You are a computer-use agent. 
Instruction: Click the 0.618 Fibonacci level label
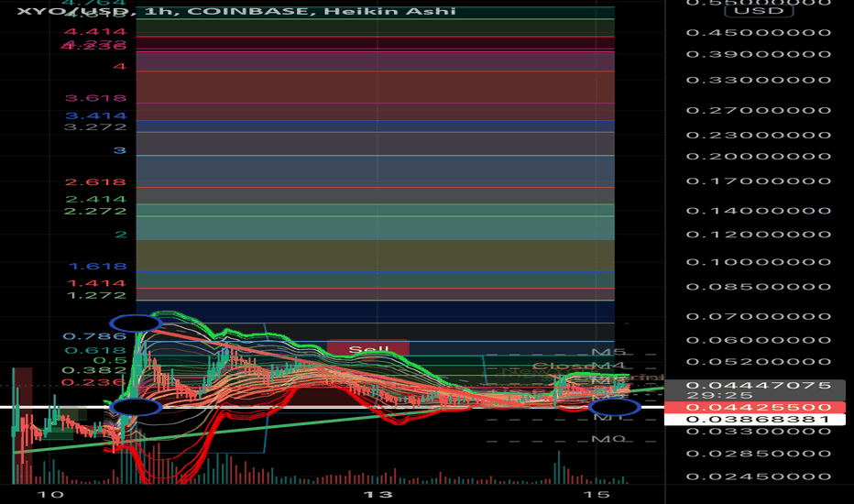click(x=95, y=350)
